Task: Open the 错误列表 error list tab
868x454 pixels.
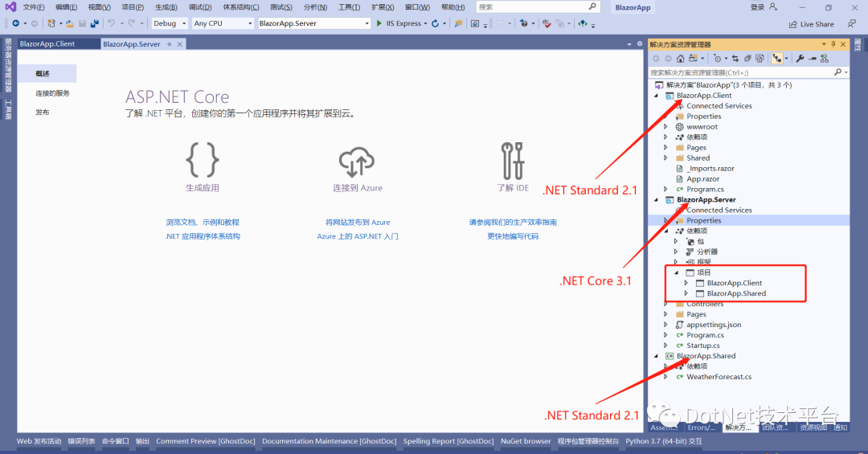Action: tap(81, 441)
